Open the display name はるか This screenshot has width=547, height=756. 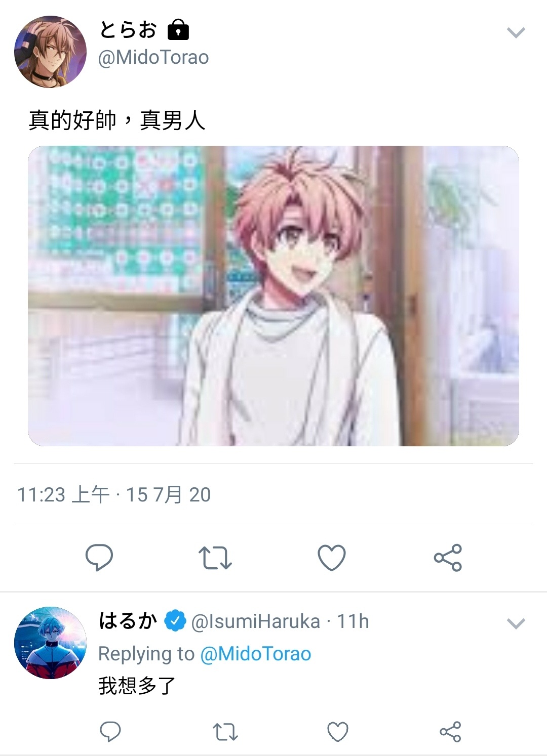tap(128, 620)
